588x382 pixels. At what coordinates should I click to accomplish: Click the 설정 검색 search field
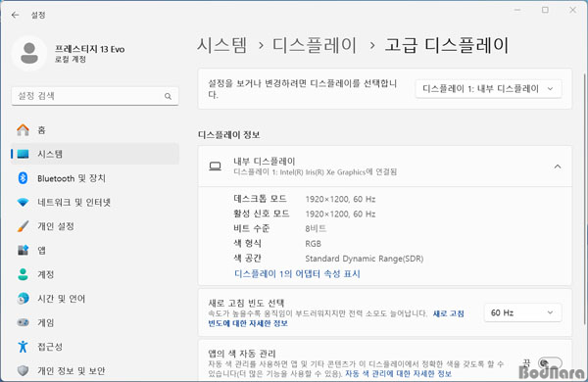[95, 96]
